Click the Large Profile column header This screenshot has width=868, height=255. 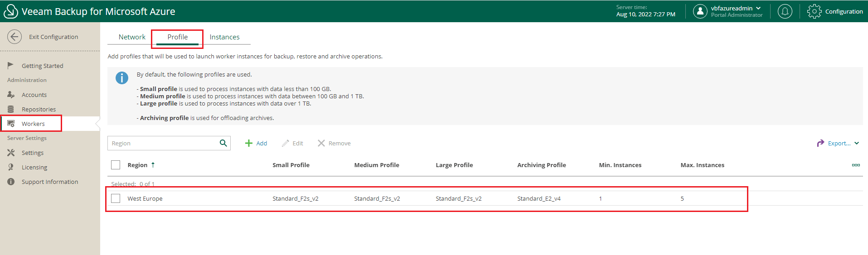click(454, 165)
